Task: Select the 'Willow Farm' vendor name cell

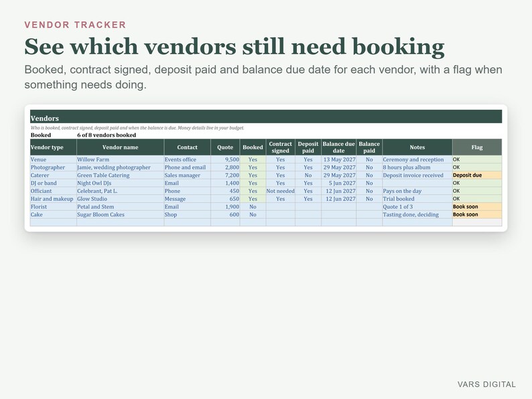Action: pyautogui.click(x=120, y=159)
